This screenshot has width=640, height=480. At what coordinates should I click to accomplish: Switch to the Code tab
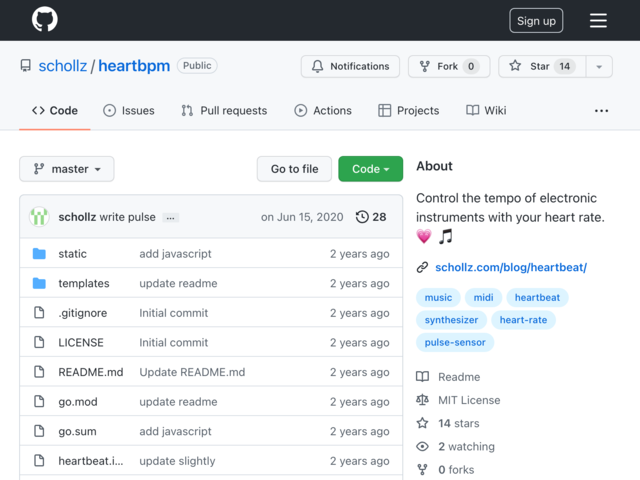click(55, 111)
